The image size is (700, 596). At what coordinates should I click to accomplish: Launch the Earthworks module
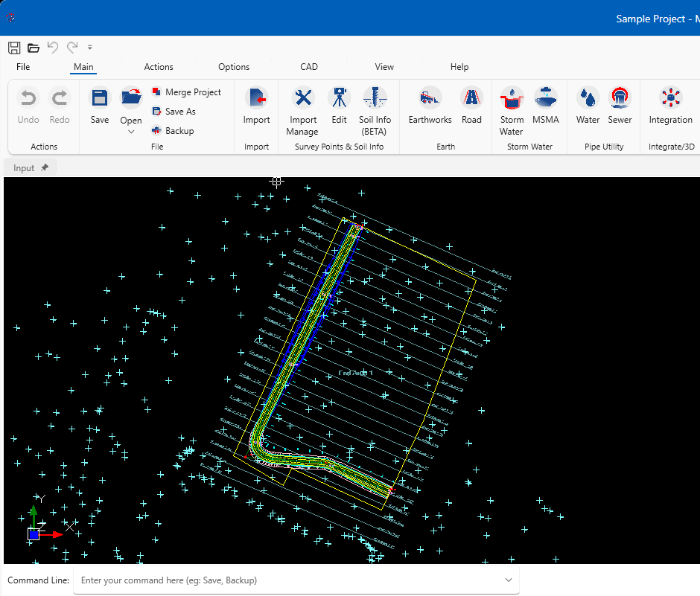430,105
